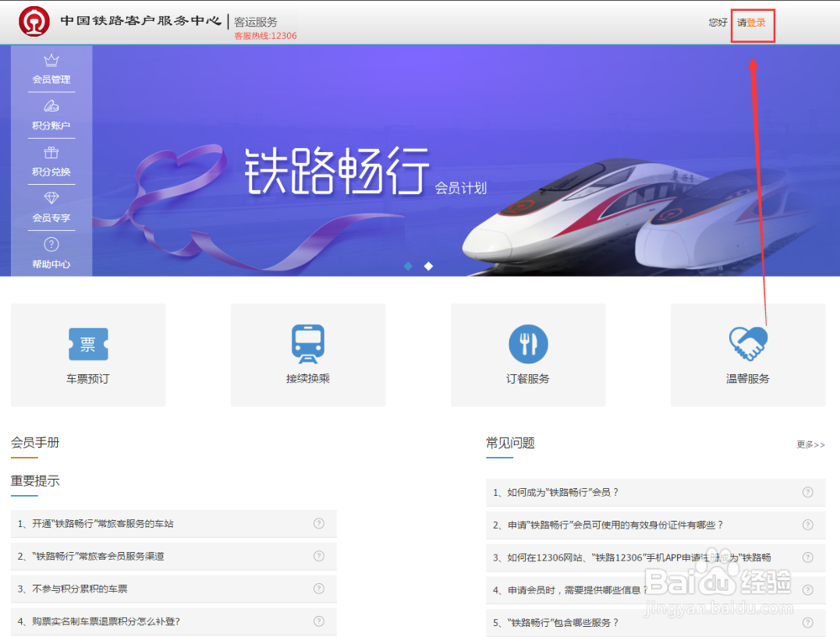The image size is (840, 637).
Task: Click 客运服务 header text
Action: click(x=256, y=22)
